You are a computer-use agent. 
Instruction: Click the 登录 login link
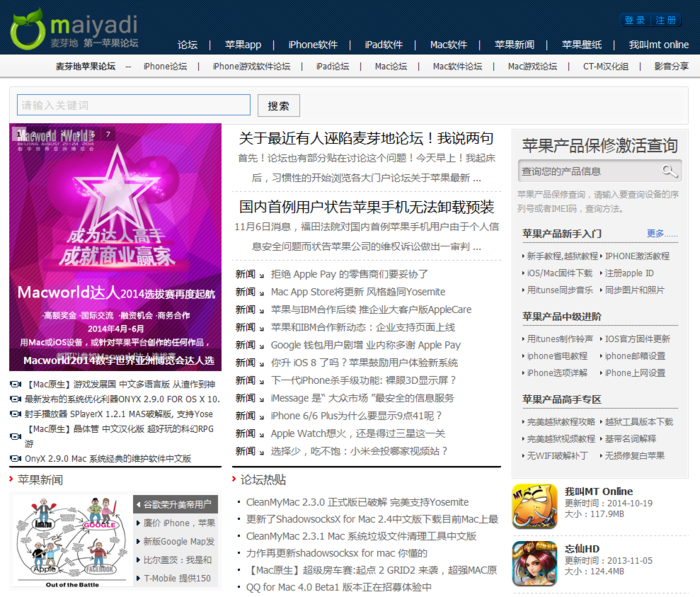[634, 20]
